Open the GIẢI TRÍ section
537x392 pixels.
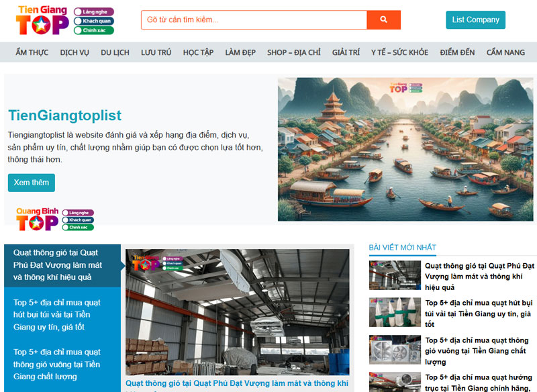[345, 51]
